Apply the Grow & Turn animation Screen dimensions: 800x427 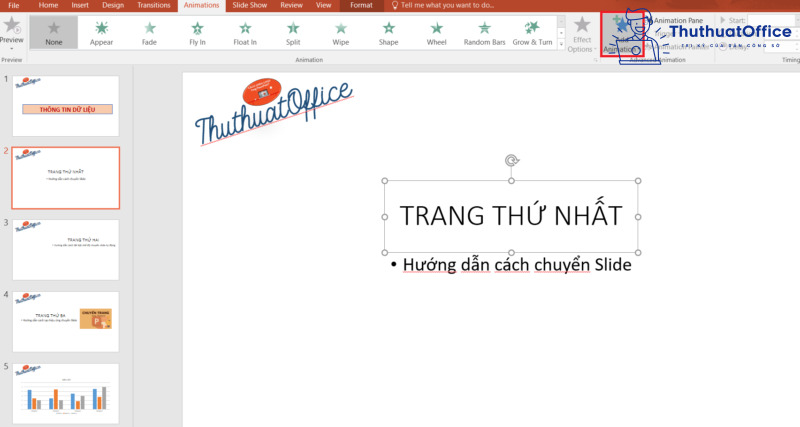click(x=532, y=32)
